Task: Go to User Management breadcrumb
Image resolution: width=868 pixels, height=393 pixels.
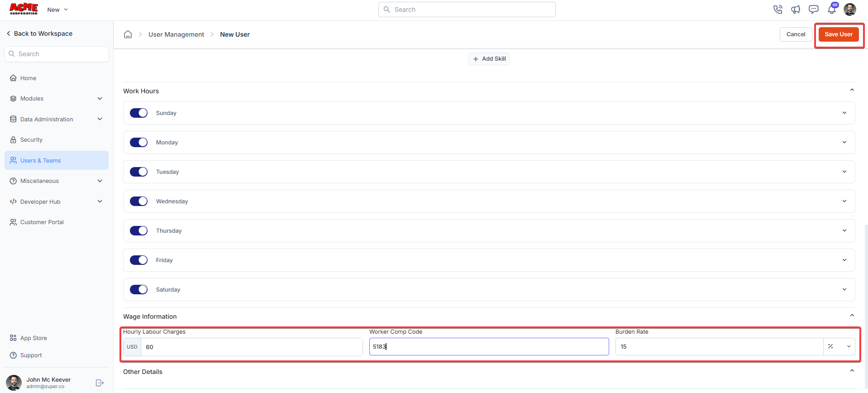Action: [x=176, y=34]
